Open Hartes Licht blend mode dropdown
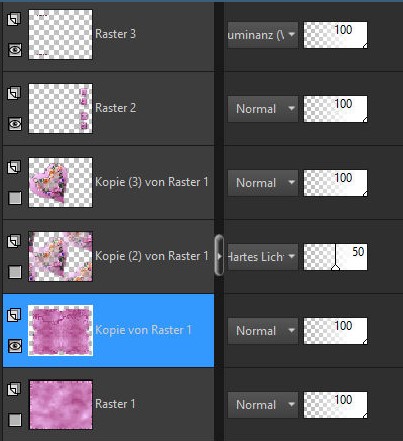Viewport: 403px width, 441px height. (x=263, y=257)
